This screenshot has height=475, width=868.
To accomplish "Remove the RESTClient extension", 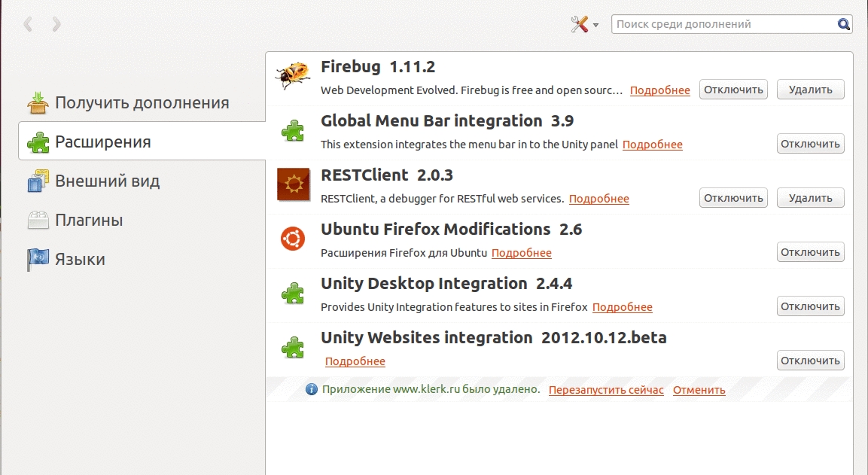I will pos(811,198).
